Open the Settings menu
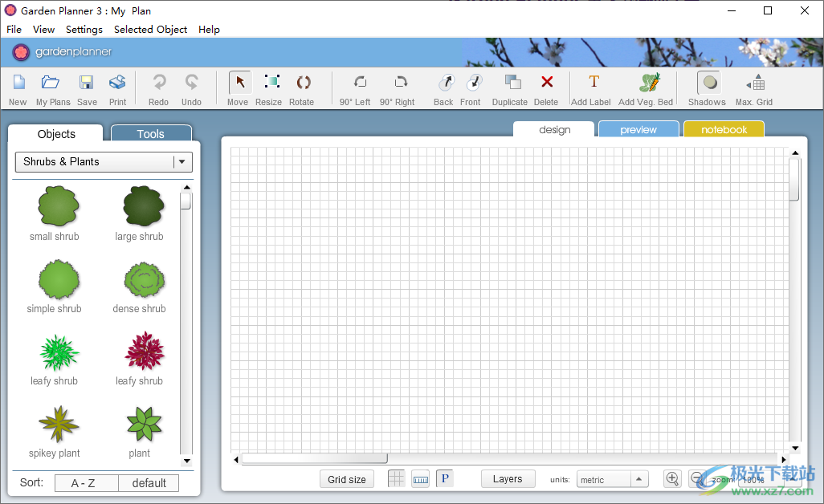The width and height of the screenshot is (824, 504). 84,30
